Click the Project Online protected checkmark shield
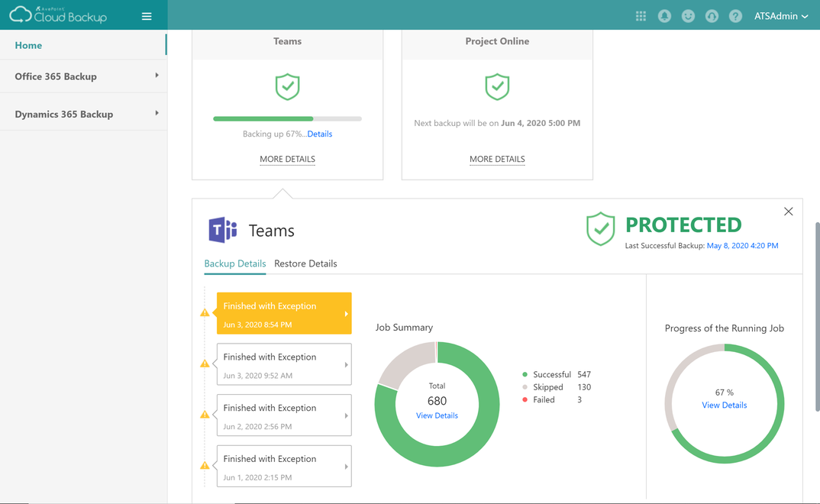 click(x=497, y=86)
